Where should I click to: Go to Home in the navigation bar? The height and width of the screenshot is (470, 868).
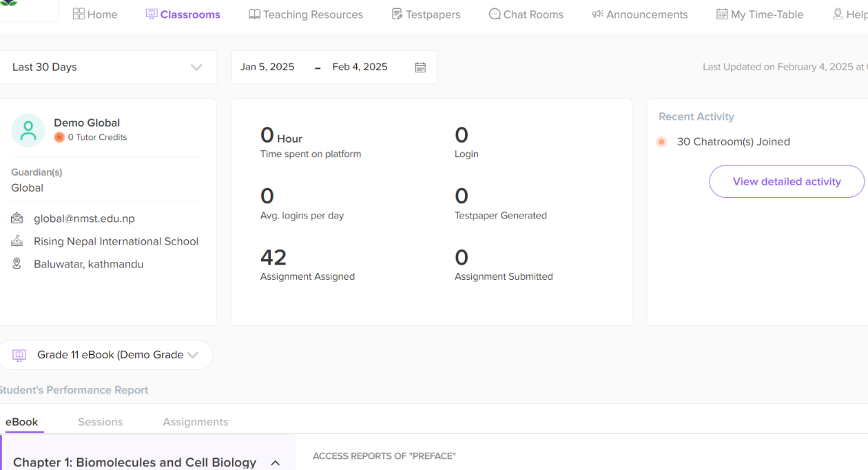[x=95, y=14]
